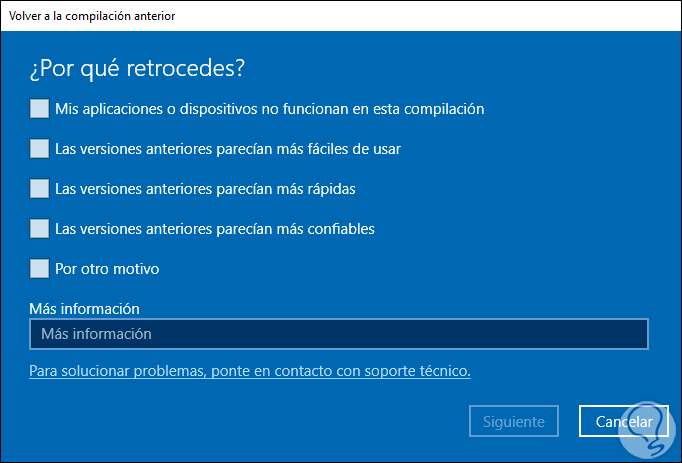Viewport: 682px width, 463px height.
Task: Check 'Mis aplicaciones o dispositivos no funcionan' box
Action: pyautogui.click(x=39, y=108)
